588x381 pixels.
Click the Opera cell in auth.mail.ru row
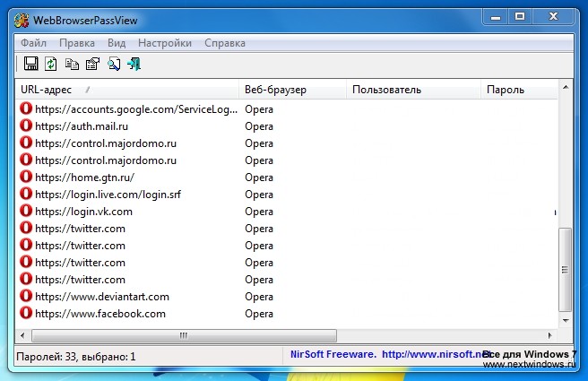click(259, 126)
